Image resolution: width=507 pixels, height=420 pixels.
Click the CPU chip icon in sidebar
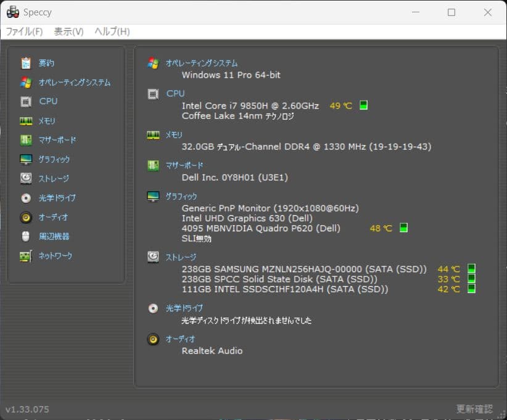(25, 101)
